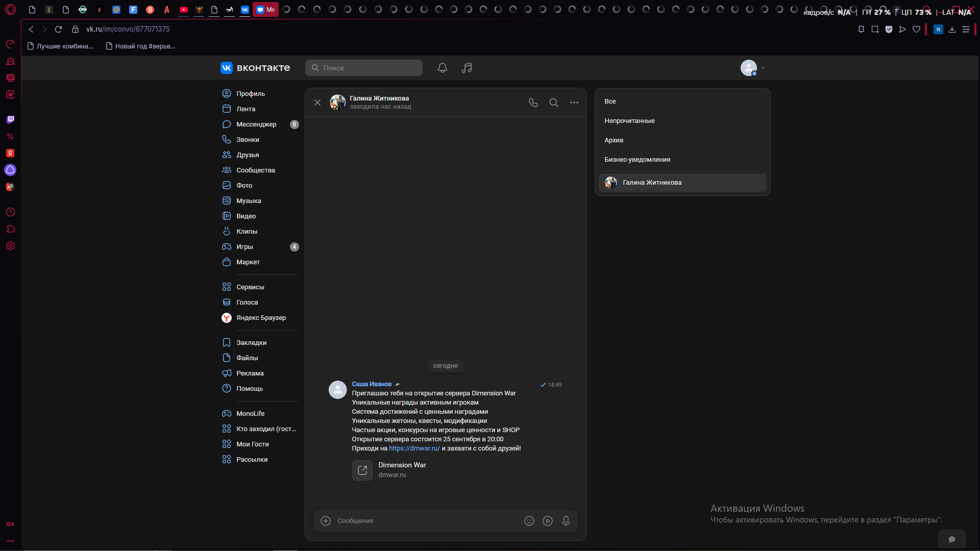Record a voice message with microphone icon
Viewport: 980px width, 551px height.
point(566,521)
